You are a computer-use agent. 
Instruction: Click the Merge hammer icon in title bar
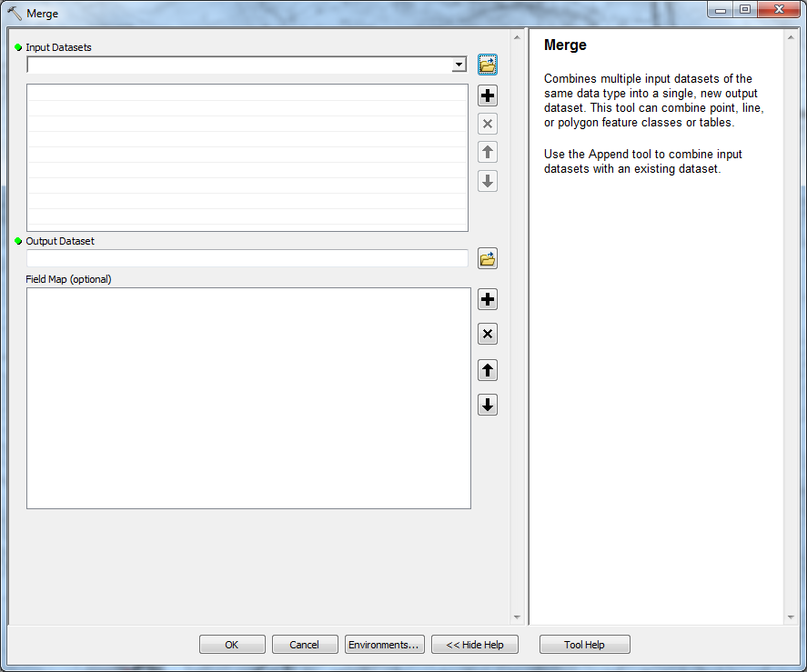[x=15, y=14]
